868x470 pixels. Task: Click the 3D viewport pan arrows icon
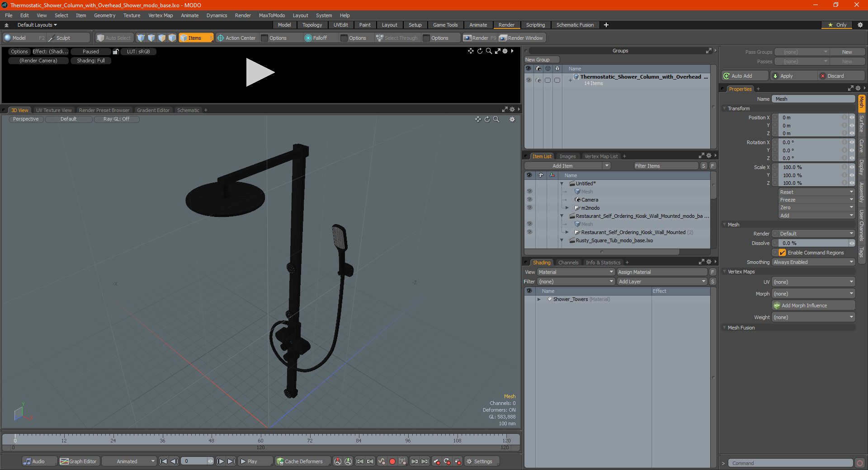pyautogui.click(x=478, y=119)
